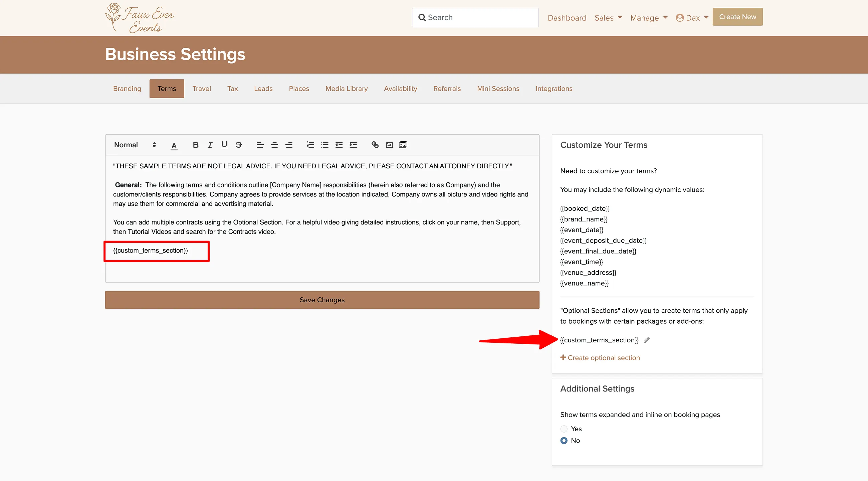Go to the Tax tab
This screenshot has height=481, width=868.
coord(232,89)
